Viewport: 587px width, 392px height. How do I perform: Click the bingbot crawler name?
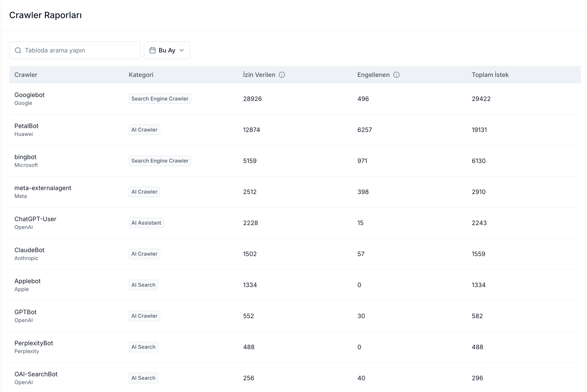(26, 157)
